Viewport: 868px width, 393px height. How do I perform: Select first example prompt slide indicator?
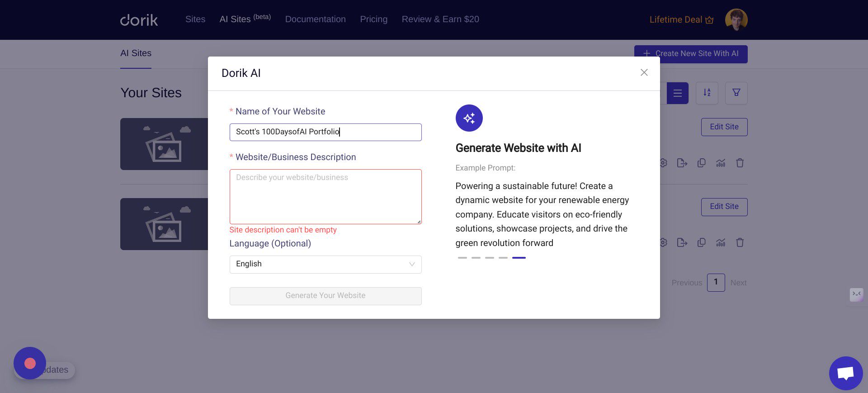click(x=462, y=258)
